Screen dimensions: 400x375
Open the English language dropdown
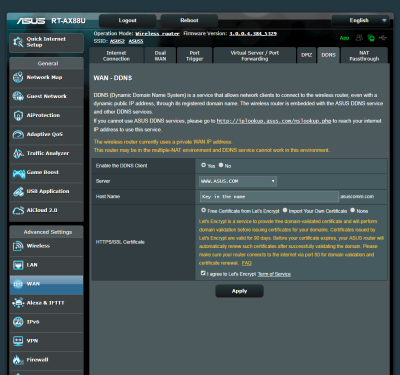360,21
